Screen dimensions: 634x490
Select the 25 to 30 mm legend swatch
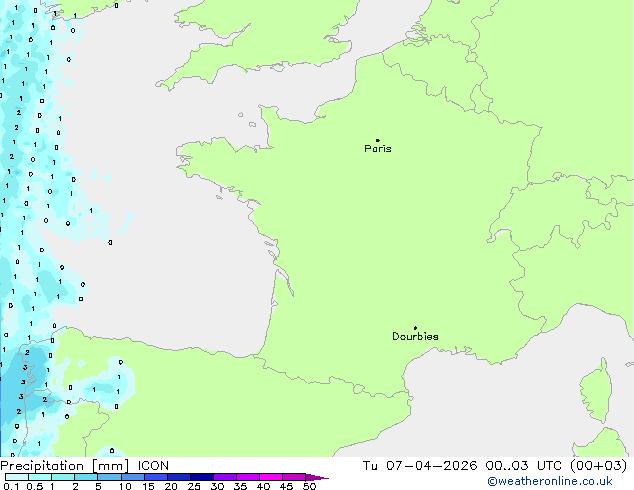[x=202, y=477]
